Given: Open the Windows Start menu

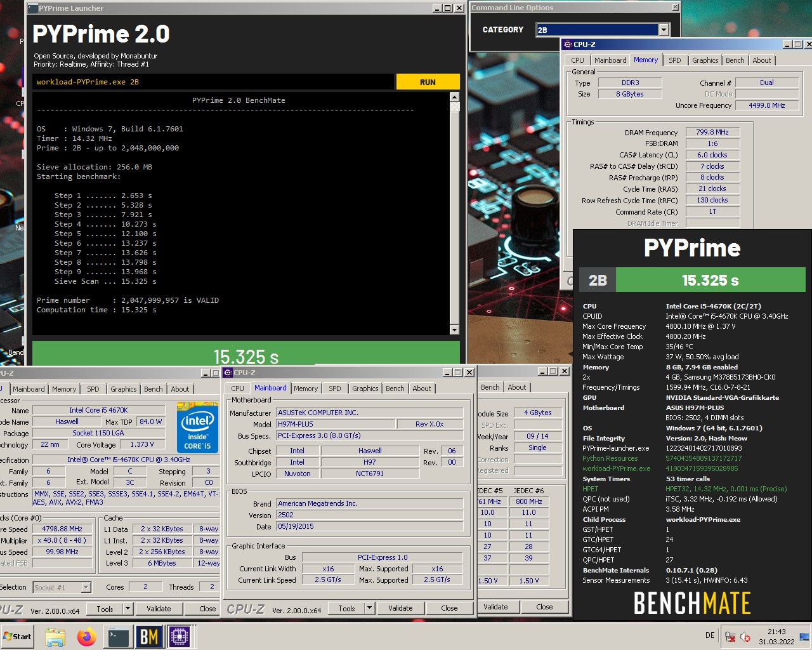Looking at the screenshot, I should click(x=17, y=636).
